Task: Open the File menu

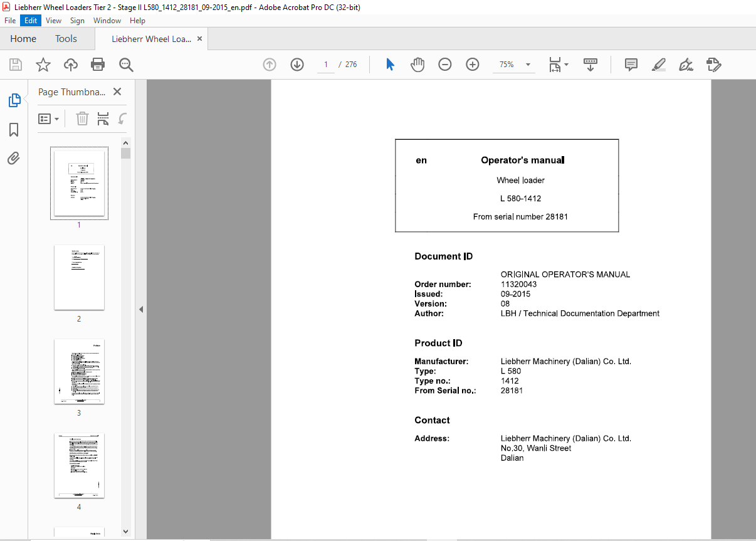Action: click(10, 21)
